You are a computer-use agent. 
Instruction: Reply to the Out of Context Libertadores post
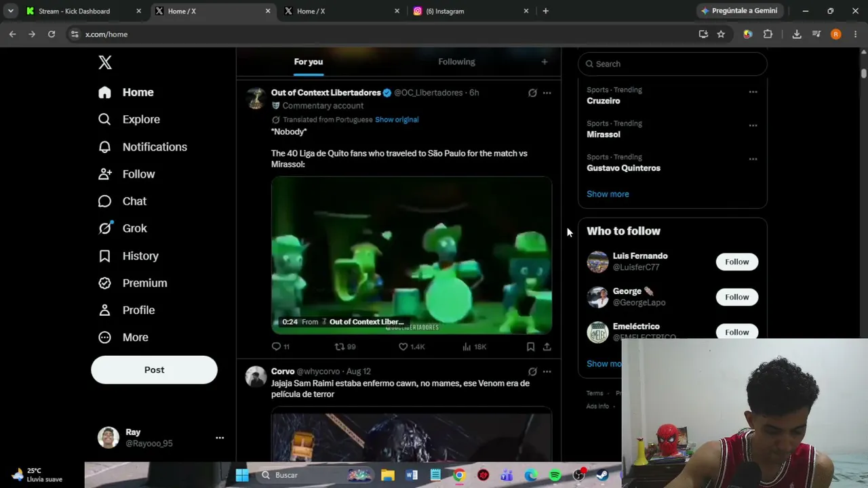(x=281, y=346)
